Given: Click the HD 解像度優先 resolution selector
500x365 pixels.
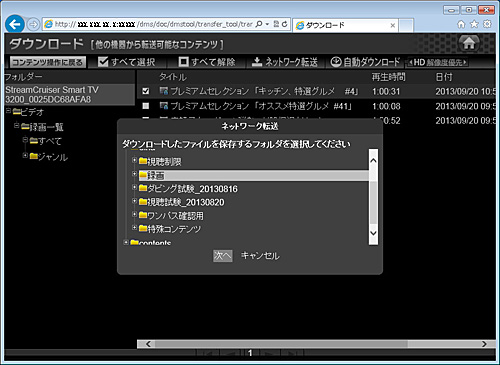Looking at the screenshot, I should 438,62.
